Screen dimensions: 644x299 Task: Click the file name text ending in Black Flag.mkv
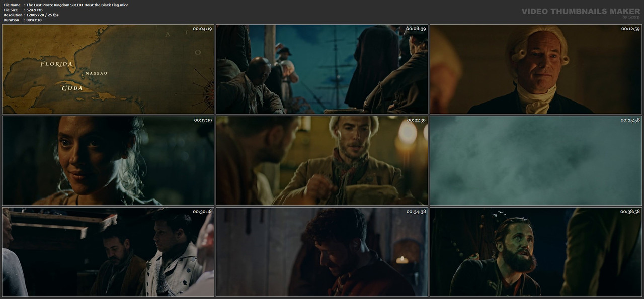pos(77,5)
